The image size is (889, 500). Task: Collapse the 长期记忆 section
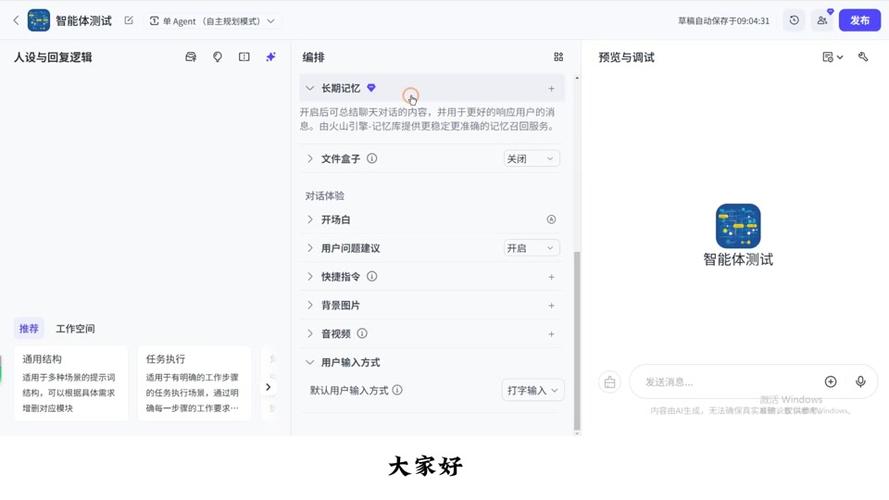(310, 88)
